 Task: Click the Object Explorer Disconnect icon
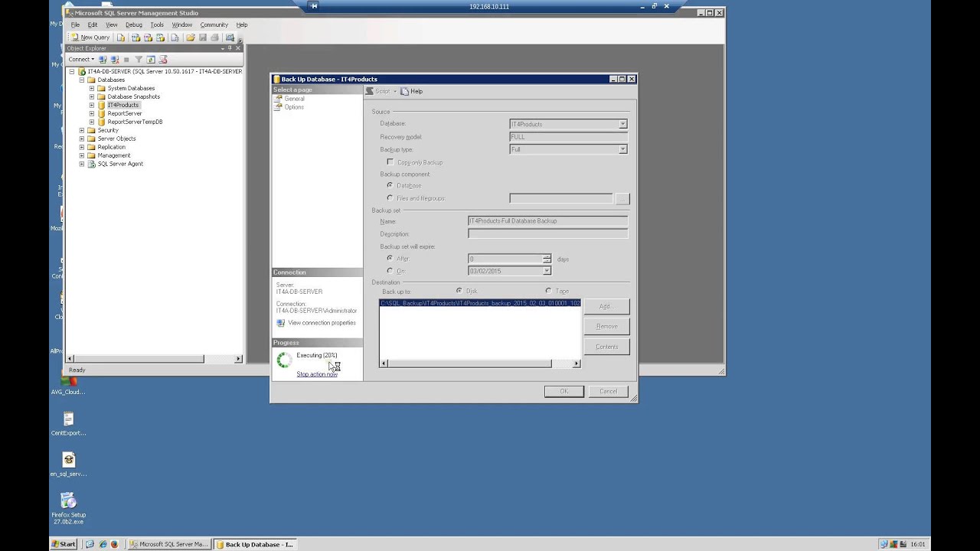pyautogui.click(x=115, y=59)
